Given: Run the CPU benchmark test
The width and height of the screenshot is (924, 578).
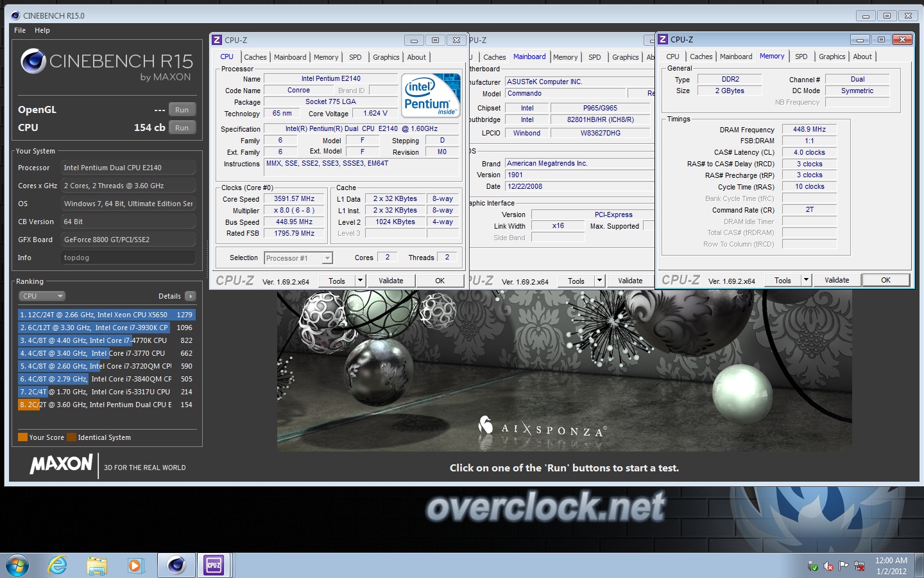Looking at the screenshot, I should tap(182, 128).
